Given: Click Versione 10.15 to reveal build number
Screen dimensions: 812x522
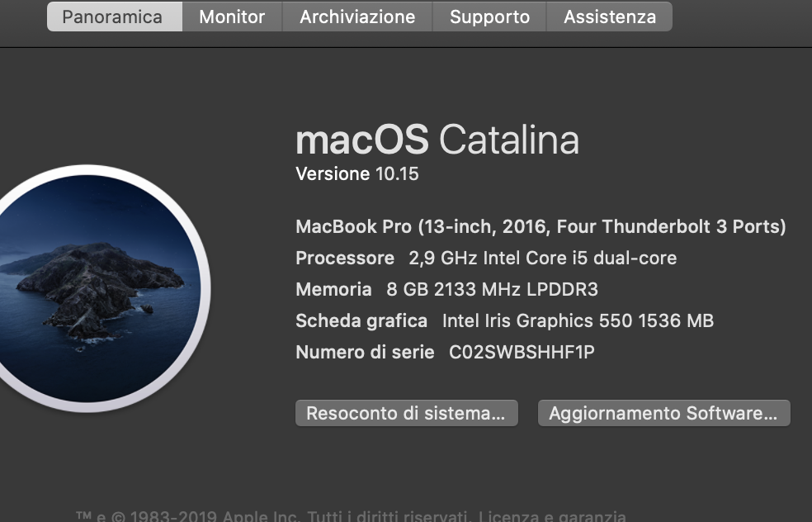Looking at the screenshot, I should [x=356, y=173].
